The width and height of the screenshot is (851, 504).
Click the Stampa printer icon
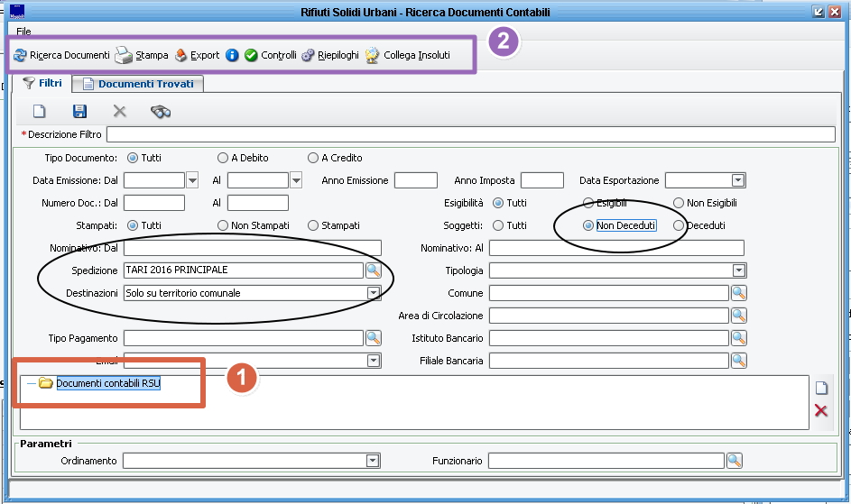(x=123, y=55)
